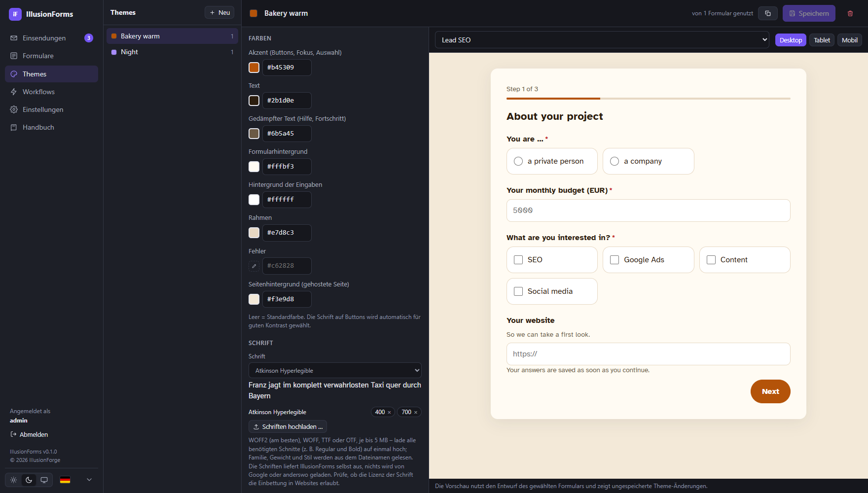Viewport: 868px width, 493px height.
Task: Go to Formulare section
Action: pos(51,56)
